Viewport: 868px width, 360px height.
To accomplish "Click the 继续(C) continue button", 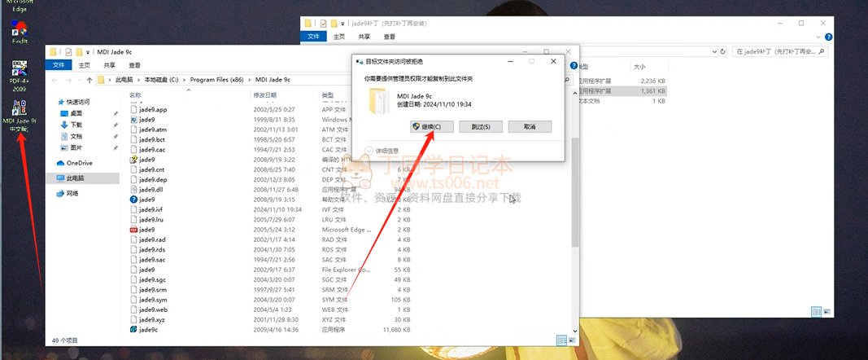I will (428, 127).
